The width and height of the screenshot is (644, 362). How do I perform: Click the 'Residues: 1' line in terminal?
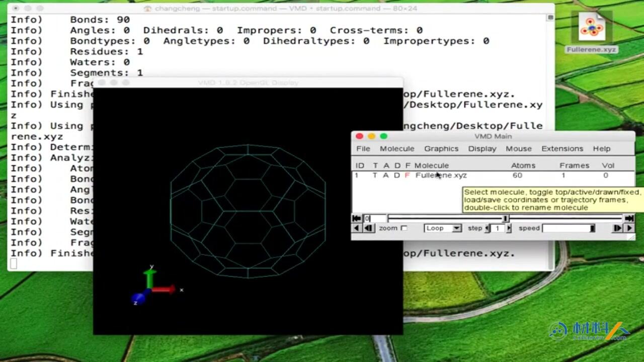(x=106, y=51)
